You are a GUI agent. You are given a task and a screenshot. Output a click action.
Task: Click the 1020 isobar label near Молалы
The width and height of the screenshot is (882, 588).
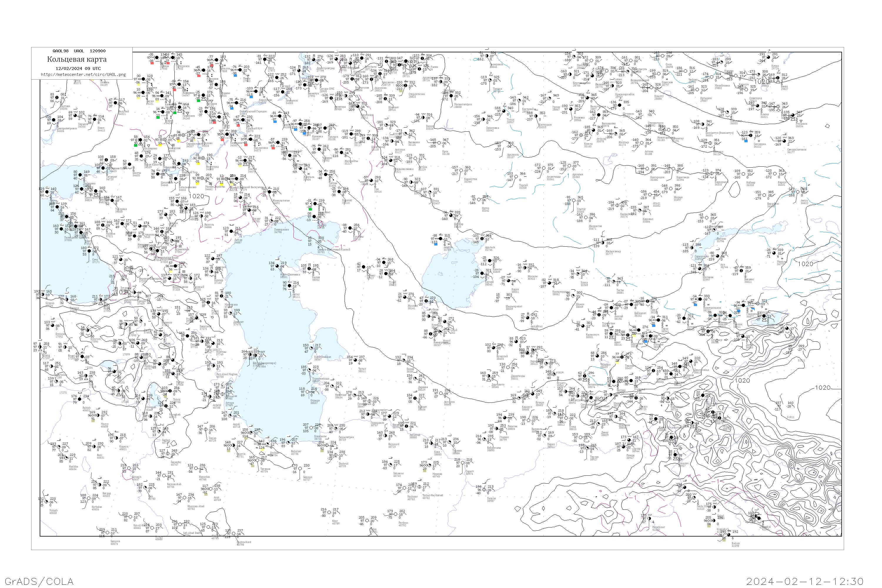806,264
